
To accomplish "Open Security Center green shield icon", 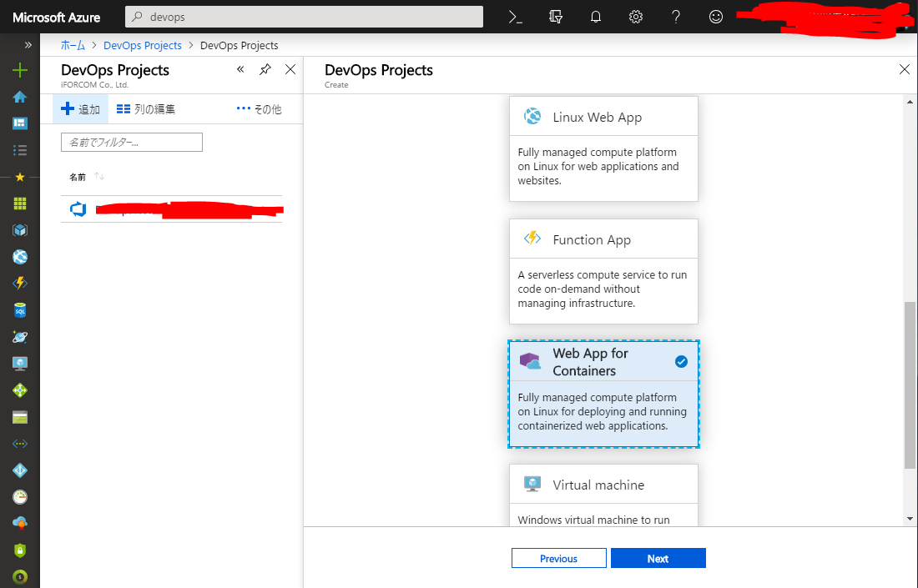I will click(x=20, y=550).
